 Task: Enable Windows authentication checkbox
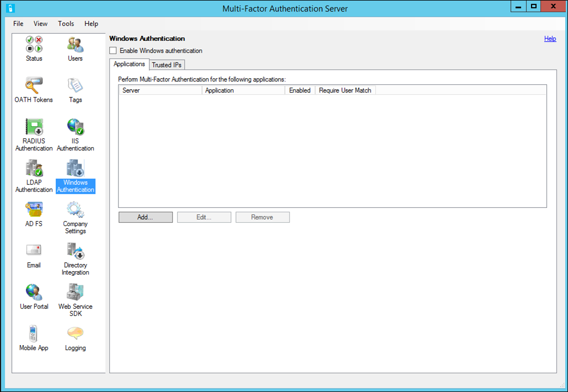point(112,50)
